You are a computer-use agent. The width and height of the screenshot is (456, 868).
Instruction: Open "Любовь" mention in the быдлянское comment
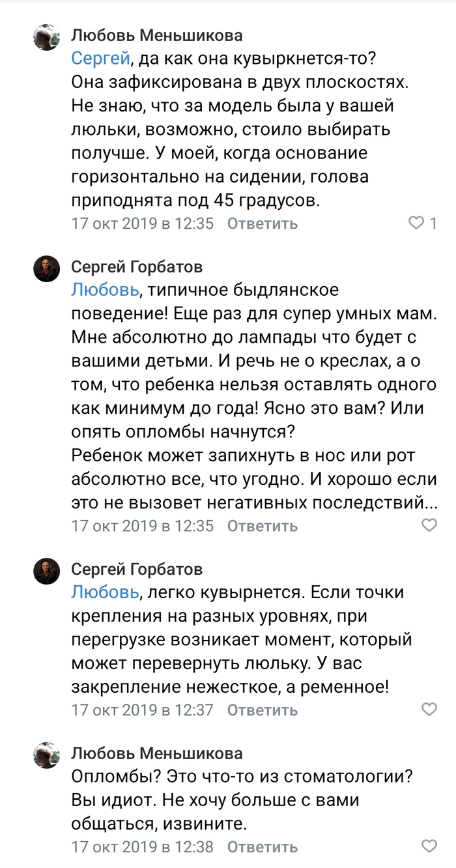click(x=105, y=290)
